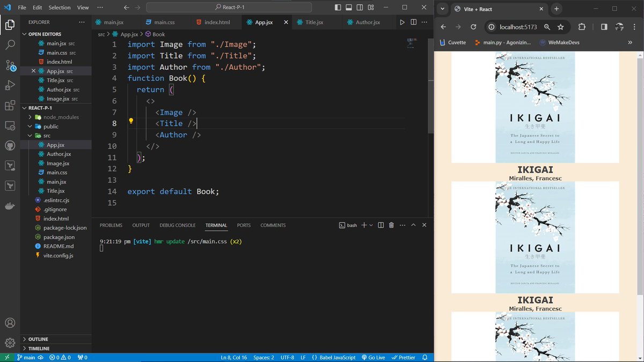This screenshot has width=644, height=362.
Task: Open Run and Debug view in activity bar
Action: click(x=10, y=85)
